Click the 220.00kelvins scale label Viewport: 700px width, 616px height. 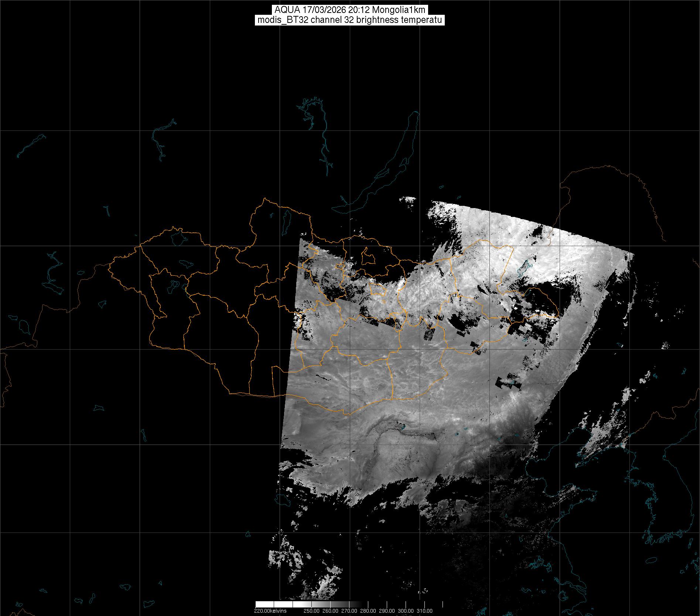click(x=270, y=611)
